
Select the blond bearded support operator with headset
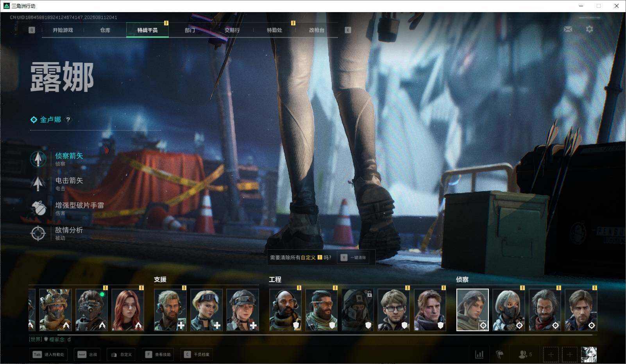coord(170,310)
